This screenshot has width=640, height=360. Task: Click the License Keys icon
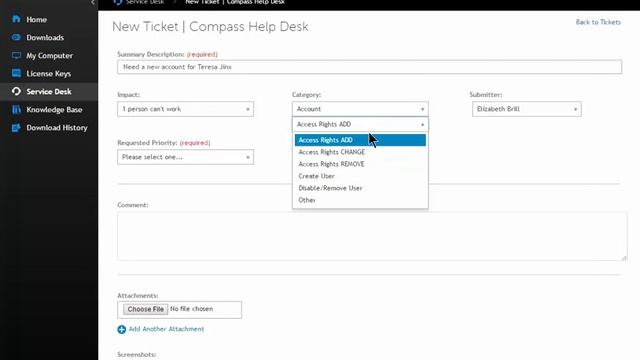pos(16,73)
